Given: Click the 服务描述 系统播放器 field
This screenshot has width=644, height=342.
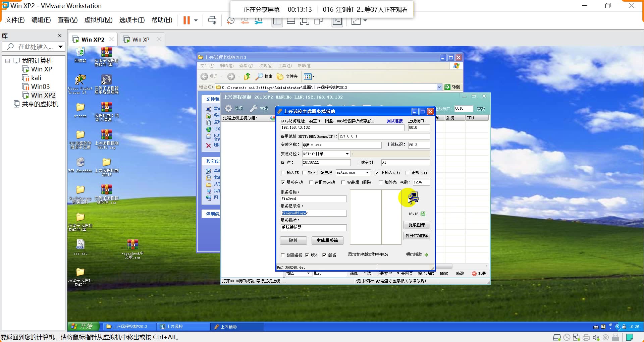Looking at the screenshot, I should (x=313, y=227).
